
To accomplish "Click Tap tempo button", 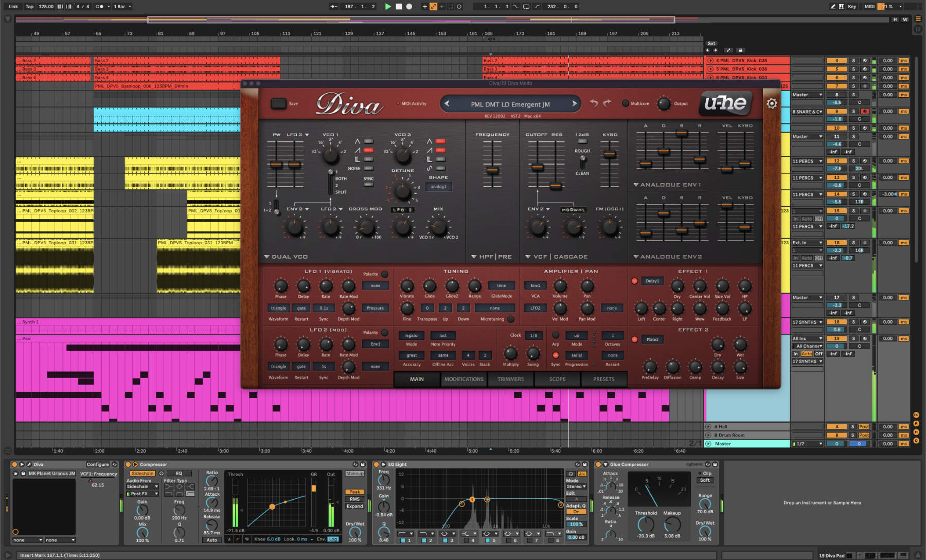I will (x=29, y=7).
